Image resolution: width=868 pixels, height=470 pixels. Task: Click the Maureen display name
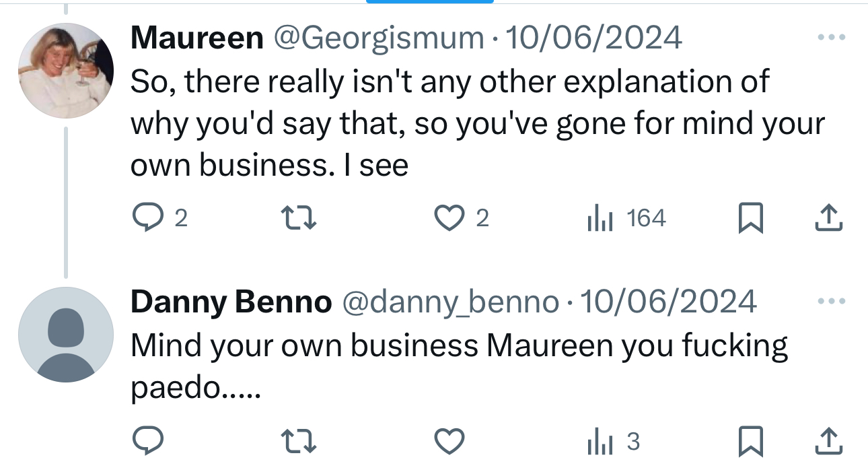(196, 38)
